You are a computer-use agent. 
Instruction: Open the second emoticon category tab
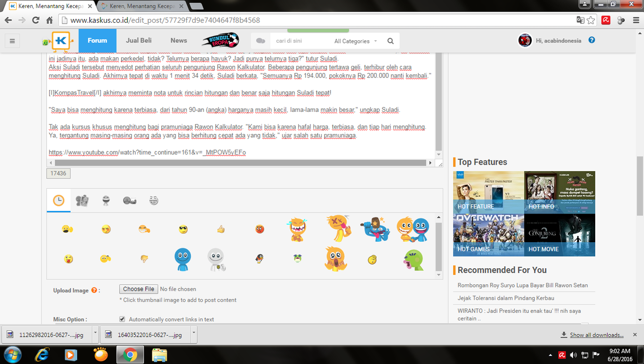[82, 201]
